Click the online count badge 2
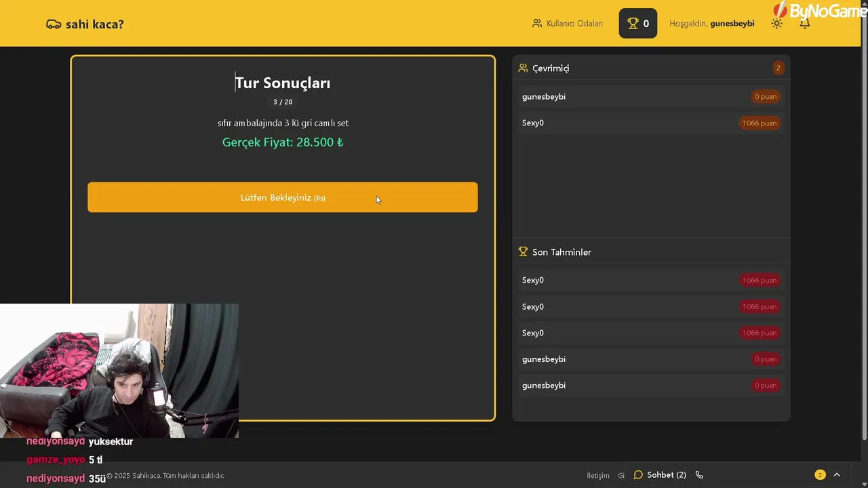The image size is (868, 488). pyautogui.click(x=778, y=68)
